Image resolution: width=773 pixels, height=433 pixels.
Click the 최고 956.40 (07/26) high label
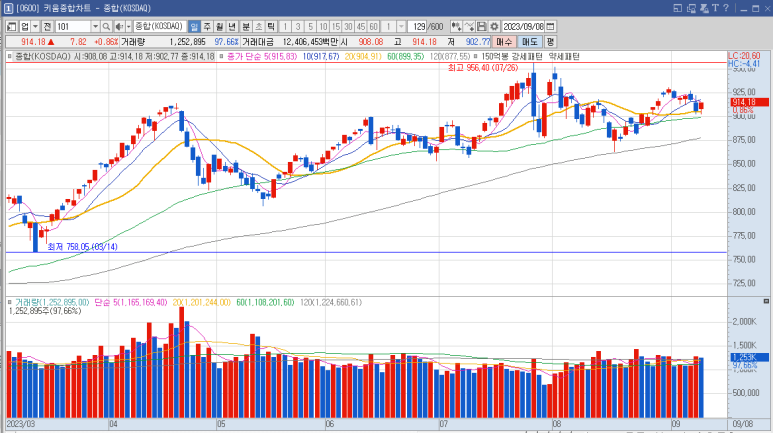coord(483,68)
